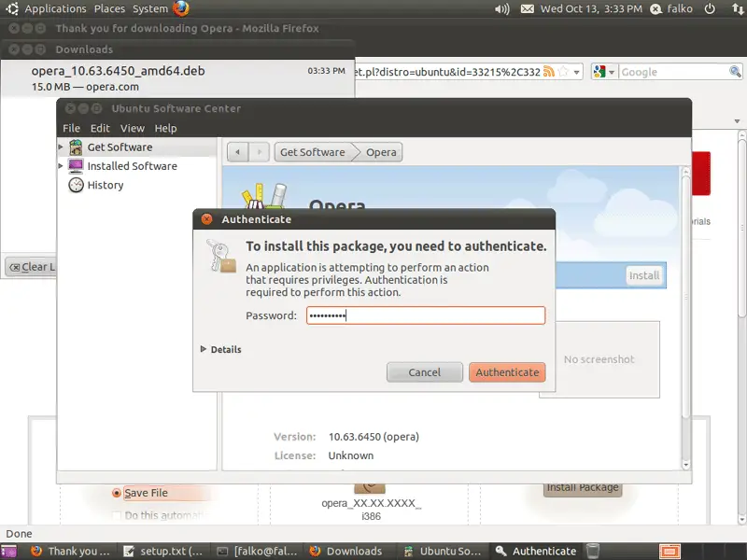Select the Save File radio button

[116, 493]
